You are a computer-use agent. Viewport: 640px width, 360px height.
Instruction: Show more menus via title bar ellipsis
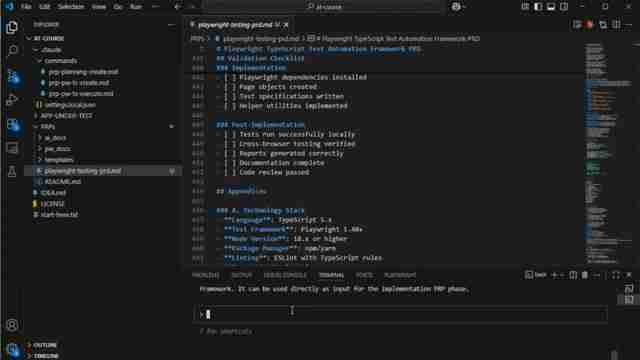coord(156,7)
